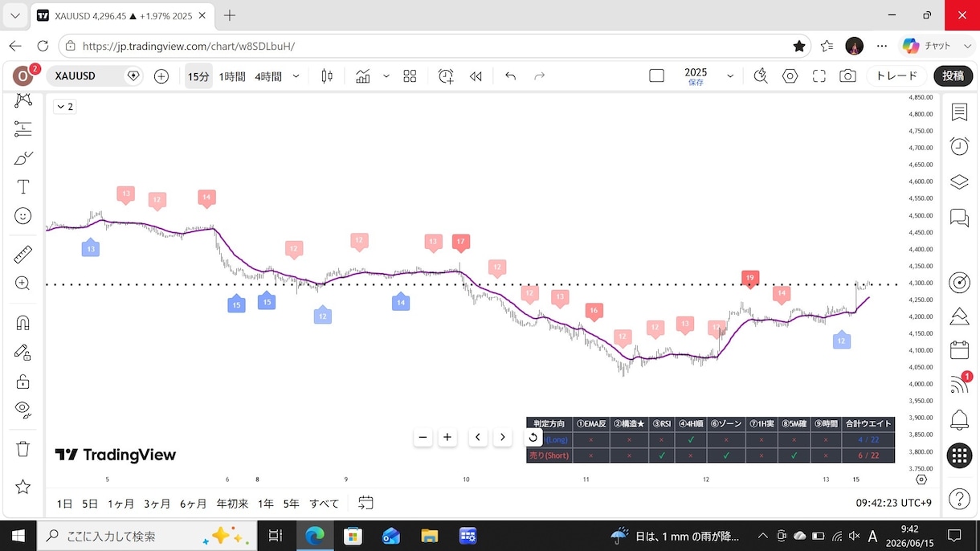Image resolution: width=980 pixels, height=551 pixels.
Task: Open the emoji icons tool
Action: pos(23,215)
